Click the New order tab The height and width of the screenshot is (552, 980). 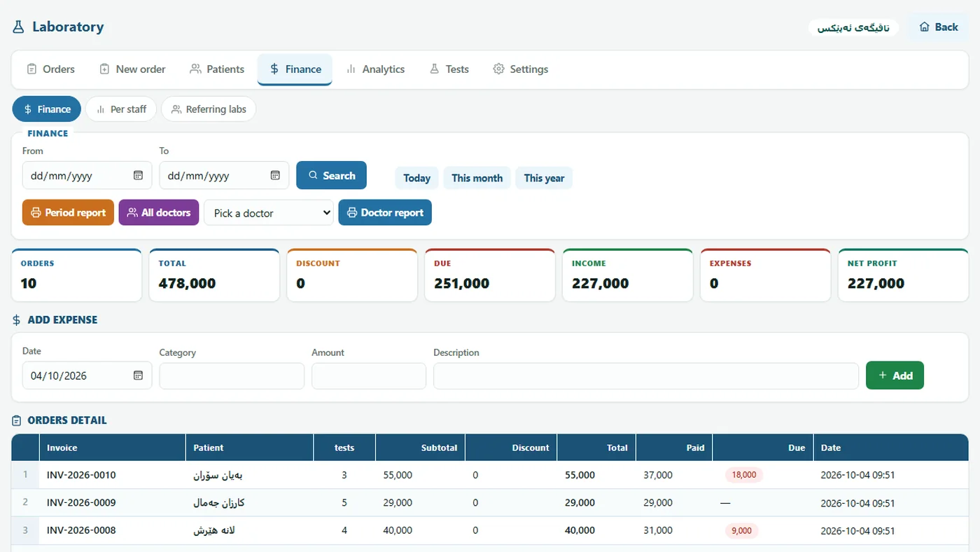coord(132,69)
